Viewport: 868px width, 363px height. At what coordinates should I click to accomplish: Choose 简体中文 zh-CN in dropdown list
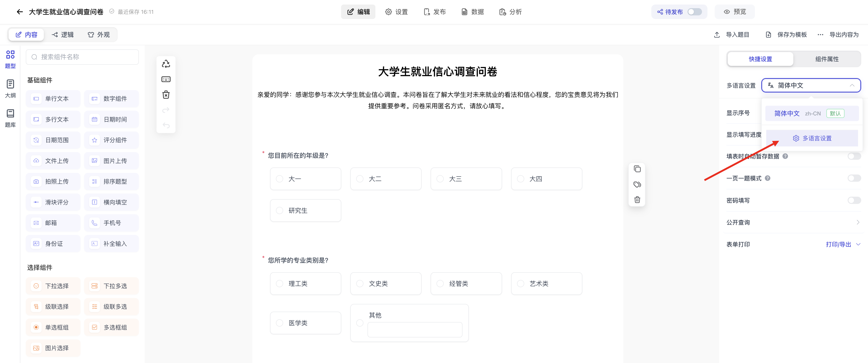tap(812, 113)
